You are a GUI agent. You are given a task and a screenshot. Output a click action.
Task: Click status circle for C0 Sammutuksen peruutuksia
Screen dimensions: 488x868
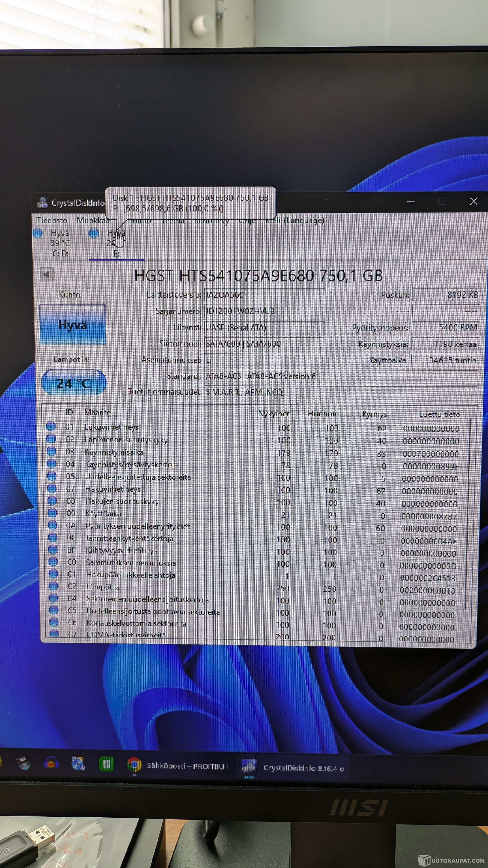pyautogui.click(x=53, y=562)
